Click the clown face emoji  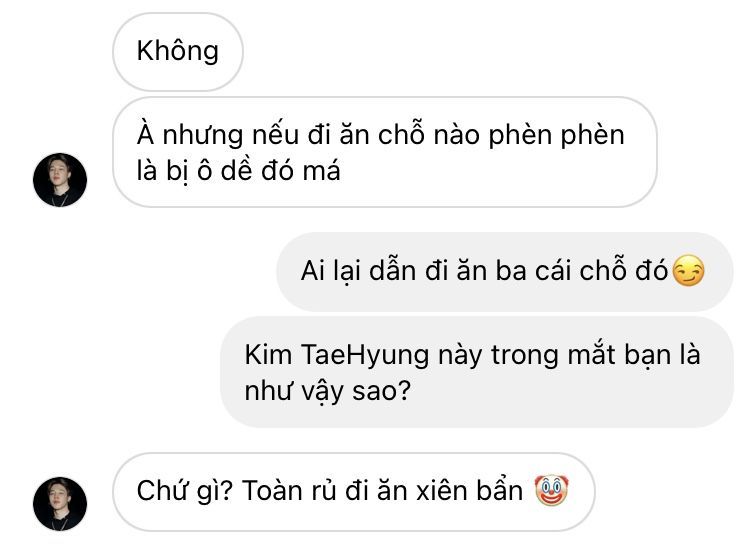click(x=551, y=490)
